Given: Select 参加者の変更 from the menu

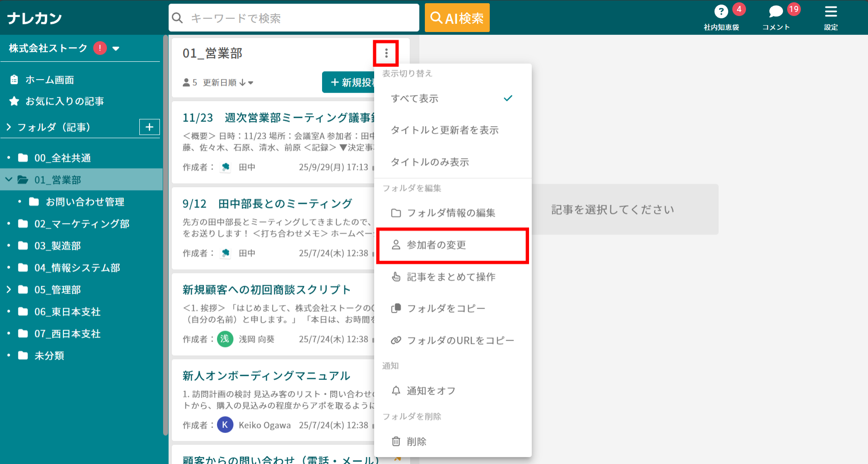Looking at the screenshot, I should coord(435,245).
